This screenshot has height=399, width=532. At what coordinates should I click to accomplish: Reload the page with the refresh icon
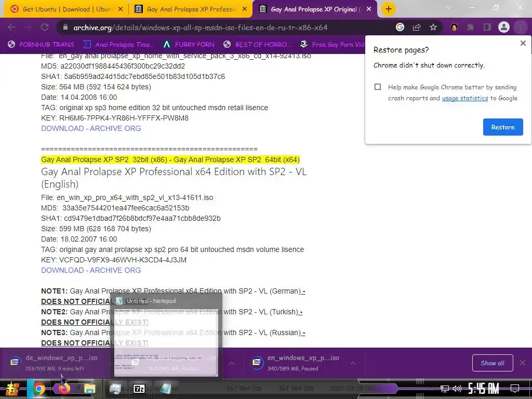(45, 28)
